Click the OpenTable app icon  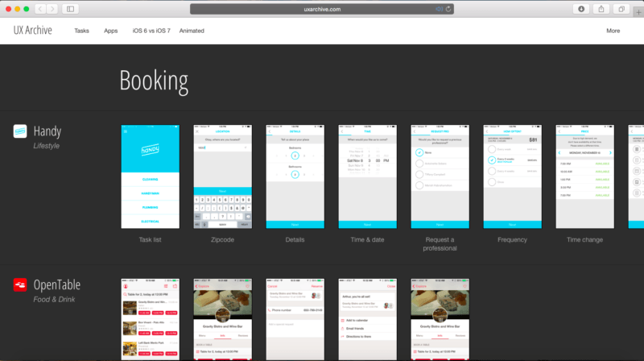click(21, 284)
